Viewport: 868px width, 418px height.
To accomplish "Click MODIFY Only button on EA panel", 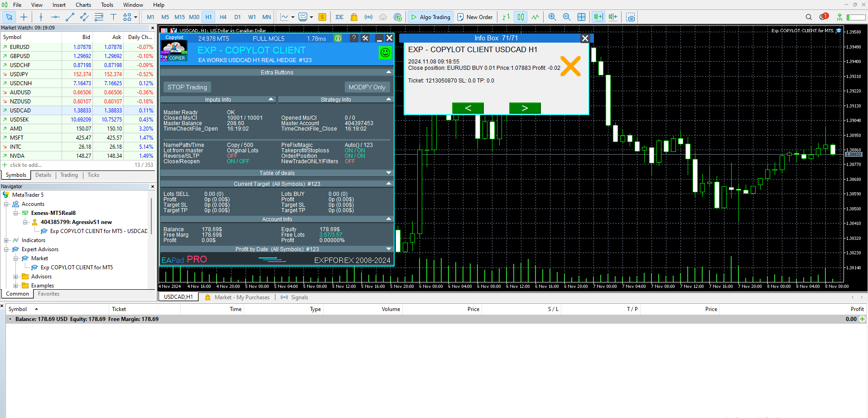I will click(x=367, y=87).
